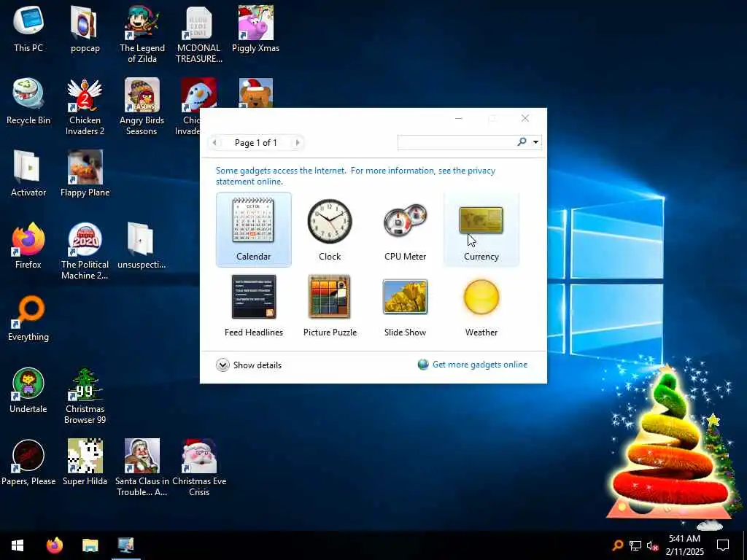Select Super Hilda desktop icon
This screenshot has height=560, width=747.
[x=85, y=463]
